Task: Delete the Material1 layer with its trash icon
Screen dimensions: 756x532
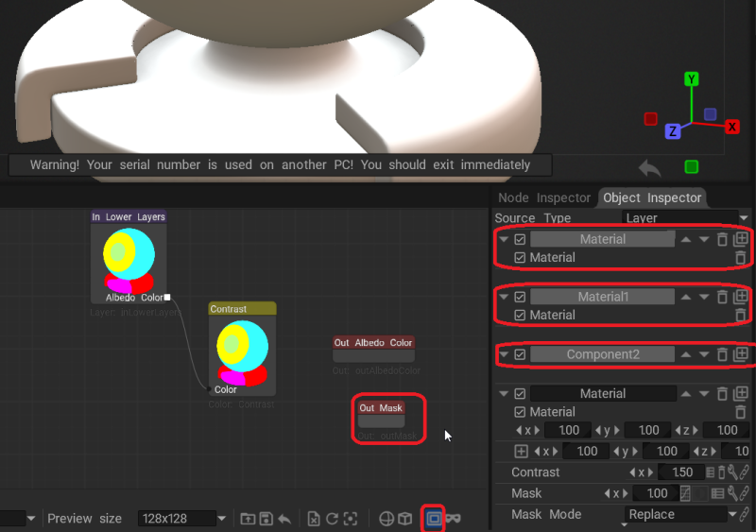Action: (722, 297)
